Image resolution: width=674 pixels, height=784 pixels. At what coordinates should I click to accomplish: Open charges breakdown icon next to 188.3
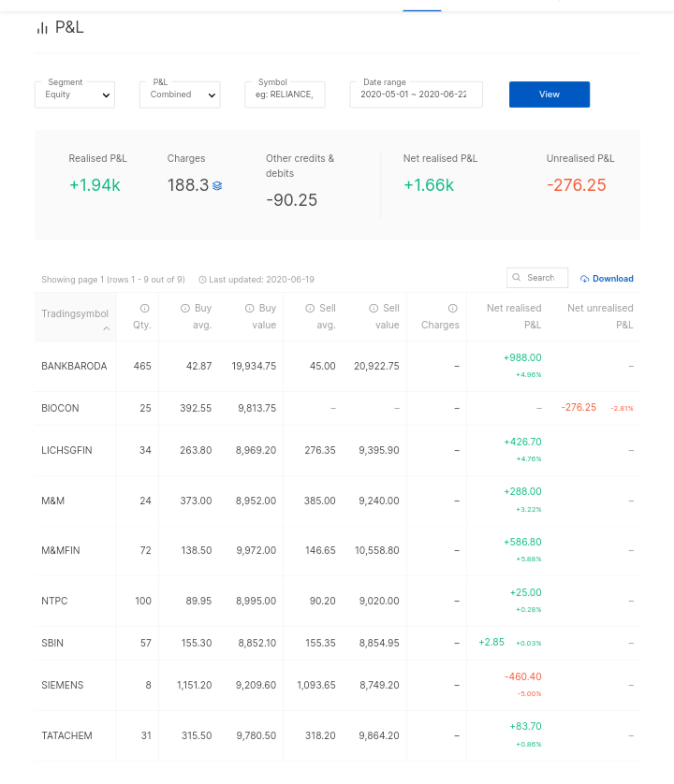coord(217,186)
